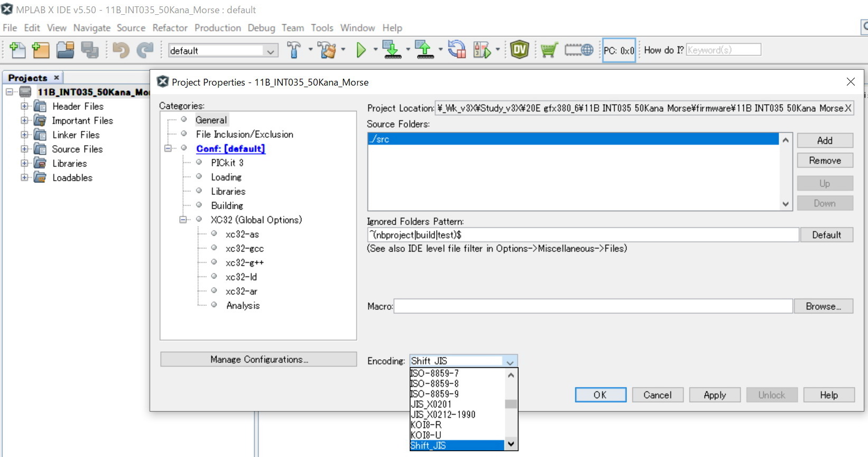The height and width of the screenshot is (457, 868).
Task: Click the green Run Project icon
Action: tap(361, 50)
